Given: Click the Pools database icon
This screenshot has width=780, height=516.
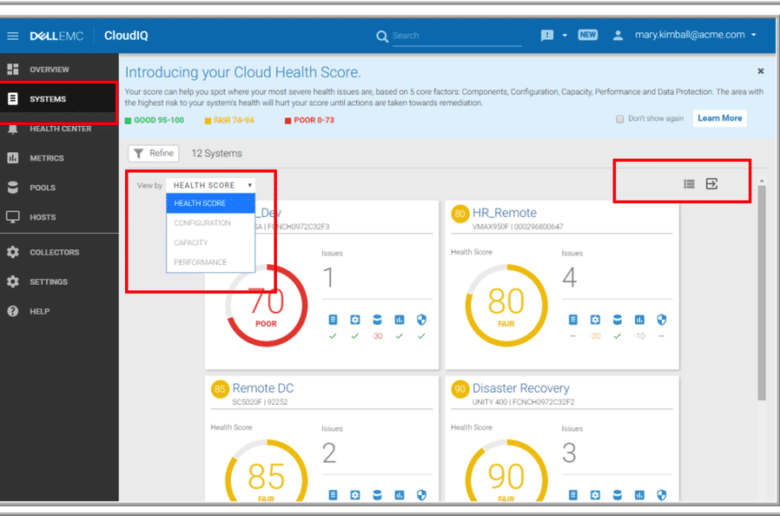Looking at the screenshot, I should pyautogui.click(x=13, y=187).
